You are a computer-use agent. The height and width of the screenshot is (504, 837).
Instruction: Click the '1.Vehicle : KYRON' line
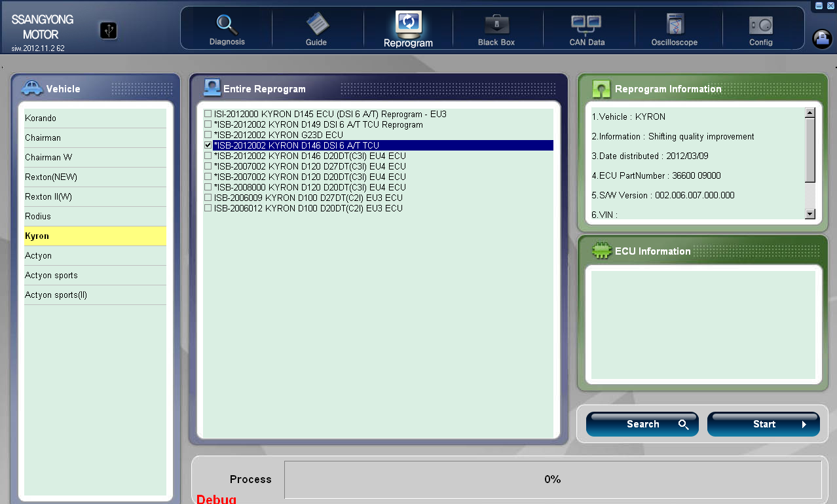pos(628,117)
